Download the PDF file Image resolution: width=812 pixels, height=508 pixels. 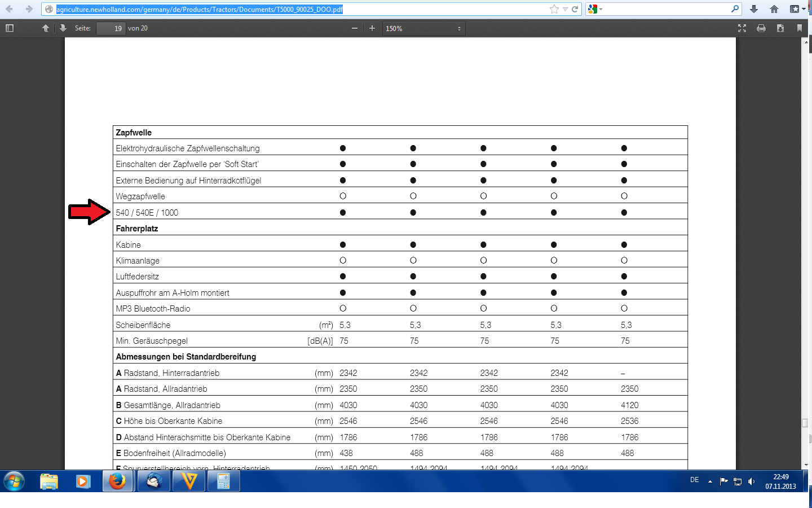tap(780, 28)
